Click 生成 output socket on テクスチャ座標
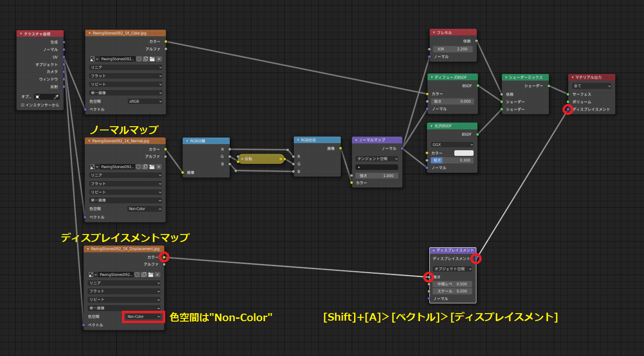The height and width of the screenshot is (356, 644). point(64,42)
